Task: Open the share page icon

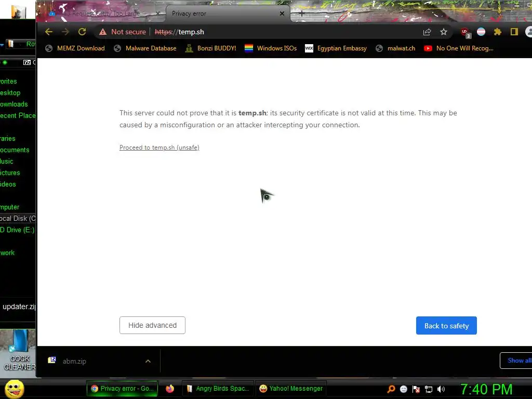Action: coord(427,32)
